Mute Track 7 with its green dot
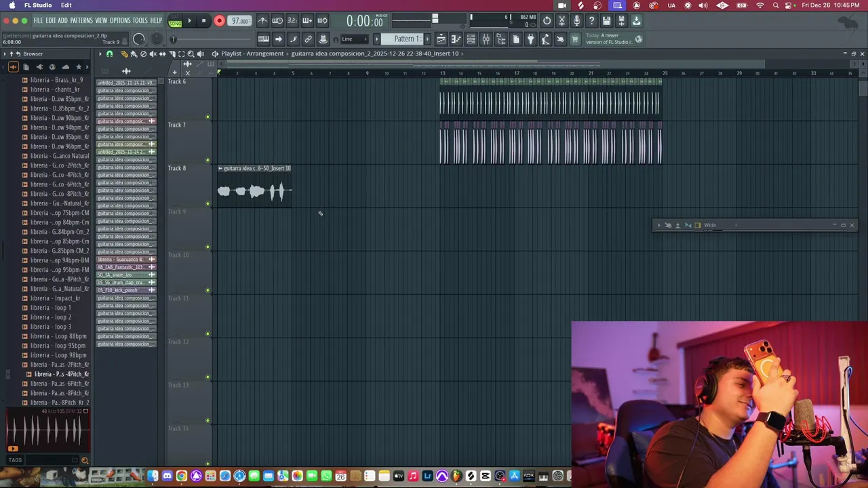Viewport: 868px width, 488px height. coord(208,160)
